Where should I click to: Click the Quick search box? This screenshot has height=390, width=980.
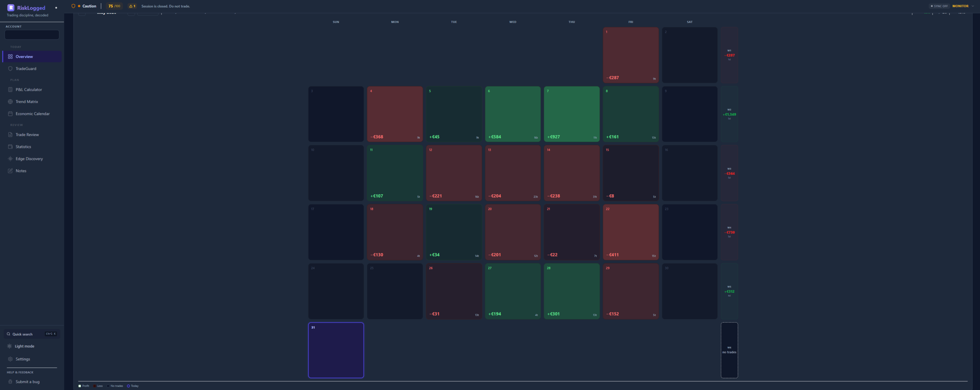tap(32, 334)
